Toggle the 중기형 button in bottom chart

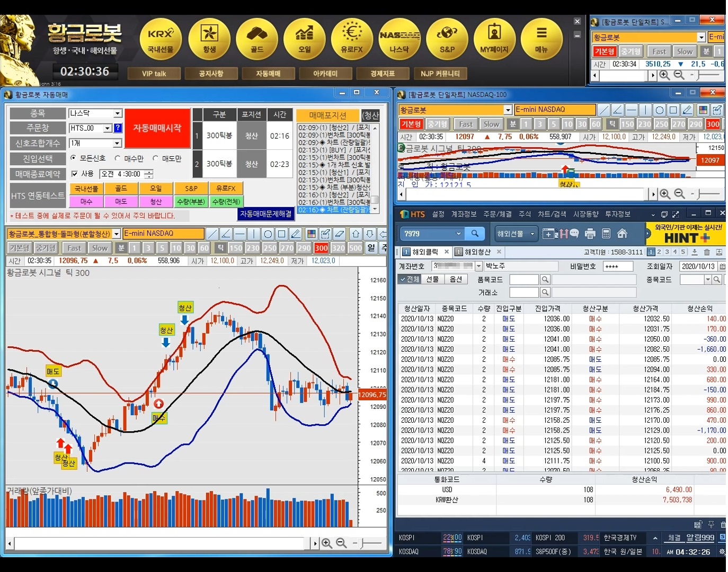click(x=46, y=248)
